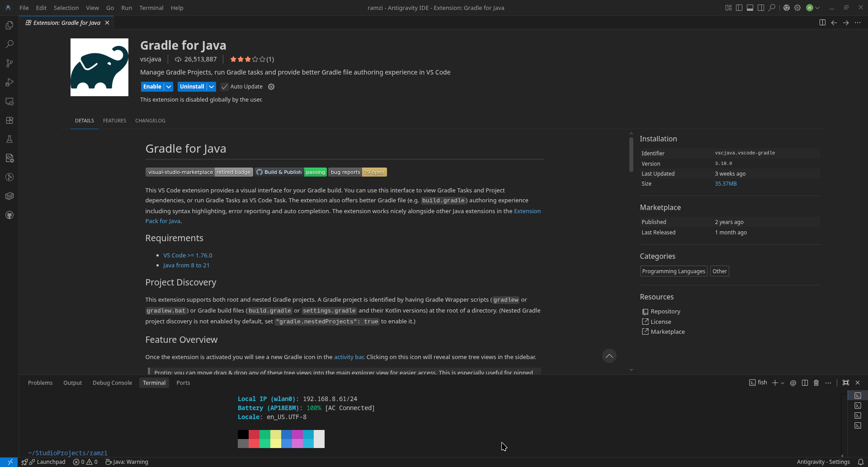Click the Enable button

click(x=152, y=87)
